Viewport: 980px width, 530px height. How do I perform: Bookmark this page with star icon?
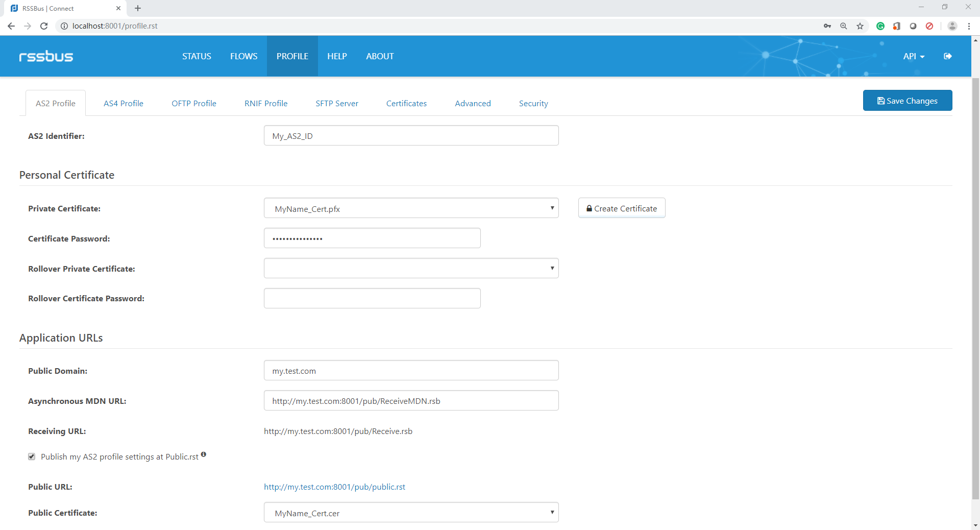(860, 26)
